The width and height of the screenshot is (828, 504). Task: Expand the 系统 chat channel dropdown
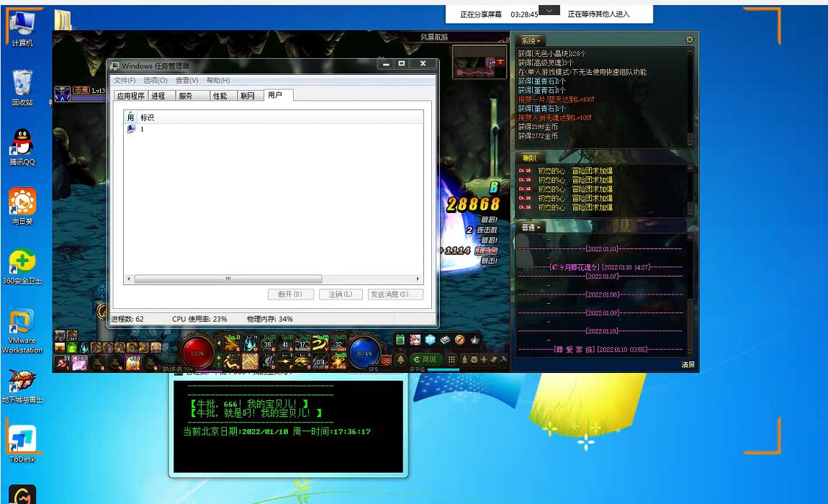531,40
